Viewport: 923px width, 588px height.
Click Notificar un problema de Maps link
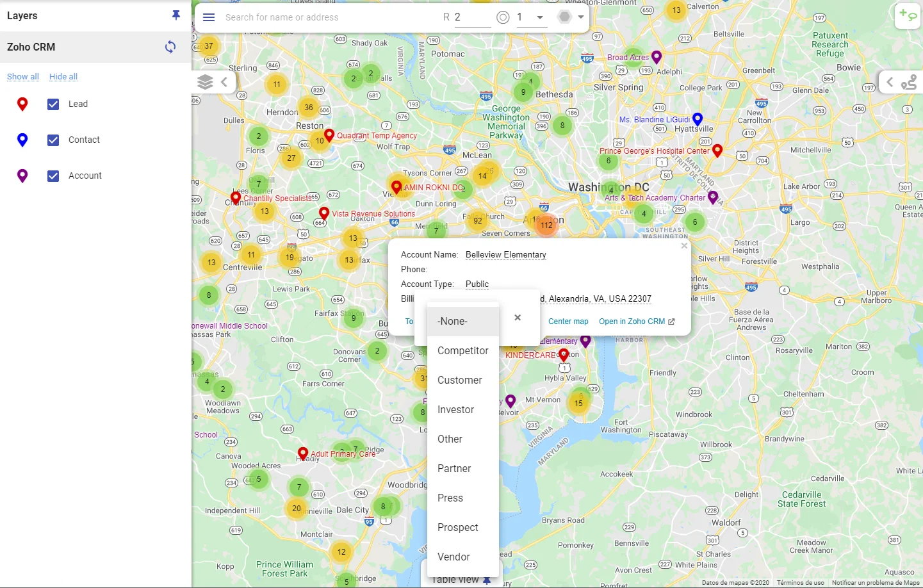tap(876, 583)
